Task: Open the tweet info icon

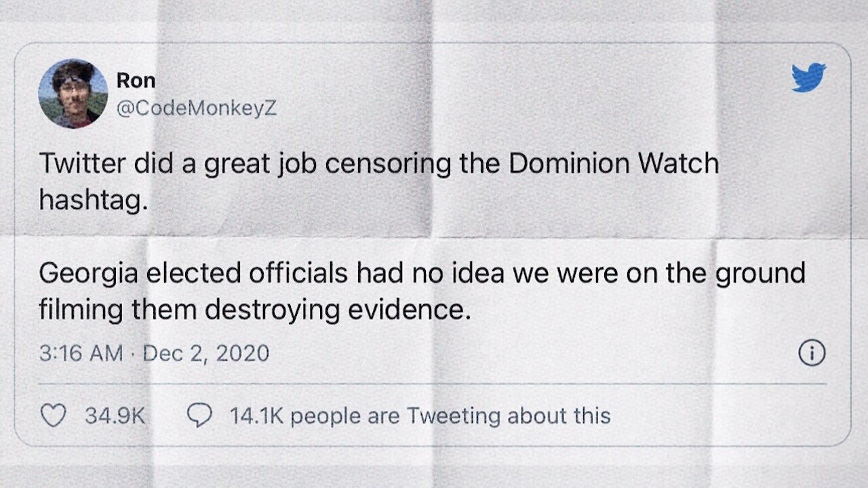Action: (812, 353)
